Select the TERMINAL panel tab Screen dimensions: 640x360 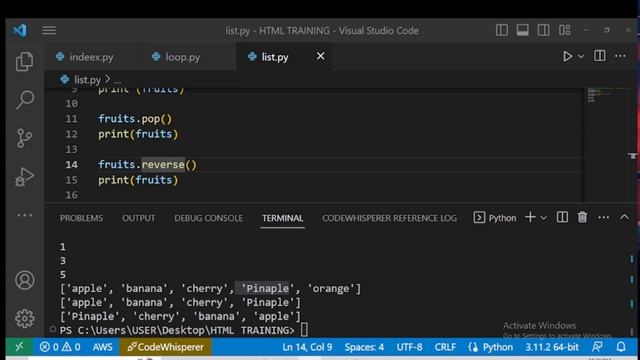(x=282, y=218)
